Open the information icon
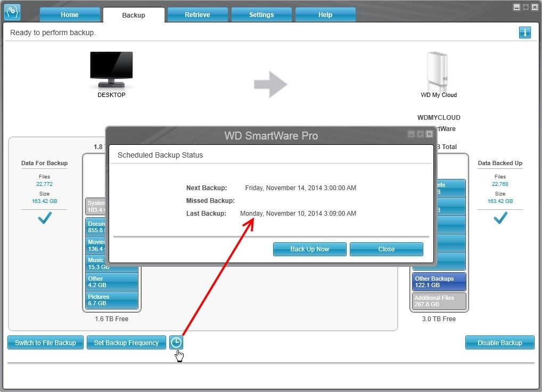 525,32
